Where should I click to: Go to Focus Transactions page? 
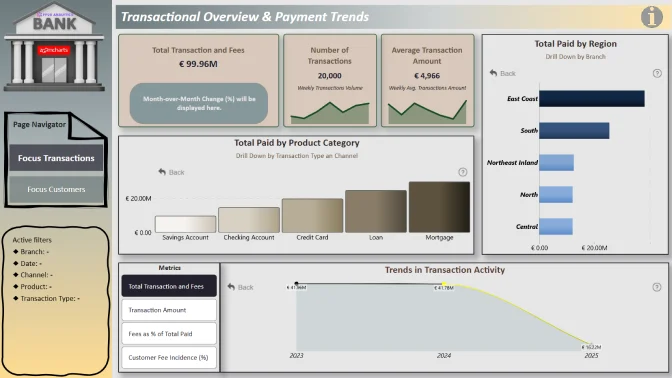[56, 158]
